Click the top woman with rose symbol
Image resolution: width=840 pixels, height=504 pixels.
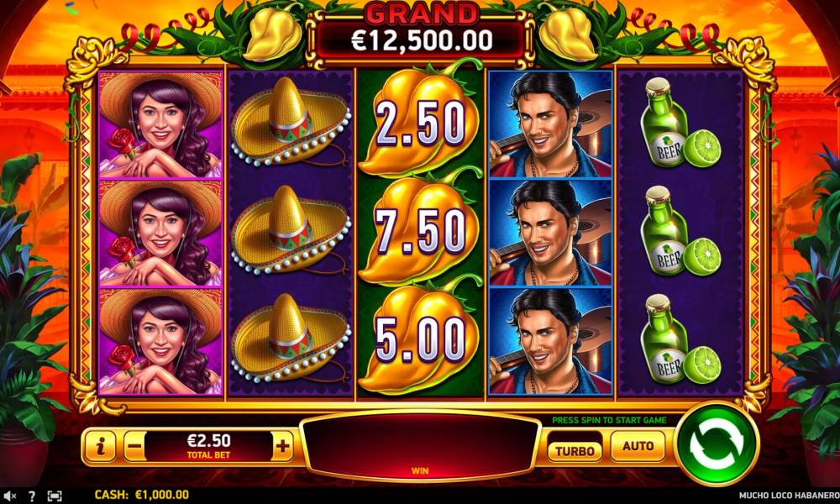pyautogui.click(x=160, y=124)
